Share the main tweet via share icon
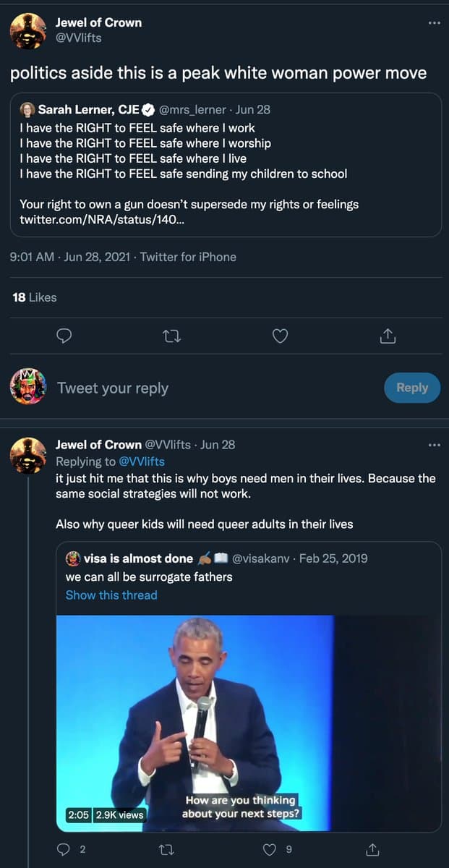Image resolution: width=449 pixels, height=868 pixels. tap(388, 336)
